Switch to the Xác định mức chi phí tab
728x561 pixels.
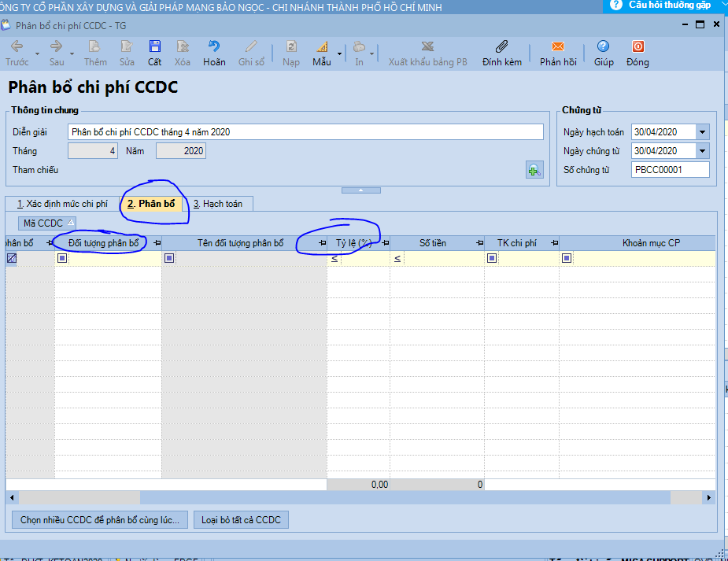(x=62, y=204)
